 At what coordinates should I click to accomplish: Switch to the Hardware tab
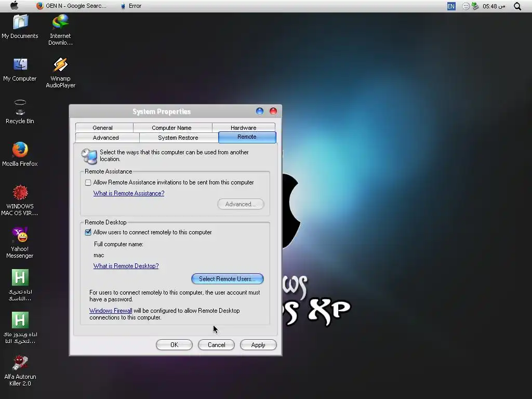[x=244, y=128]
